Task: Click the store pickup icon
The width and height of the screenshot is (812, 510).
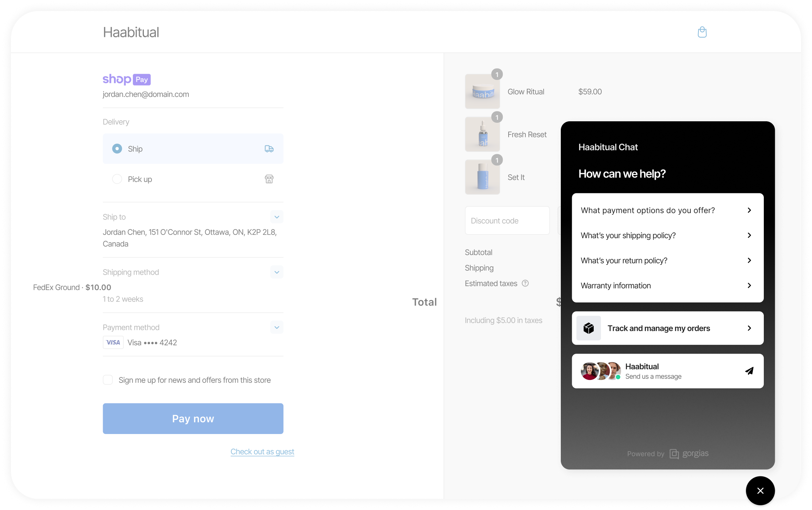Action: 269,179
